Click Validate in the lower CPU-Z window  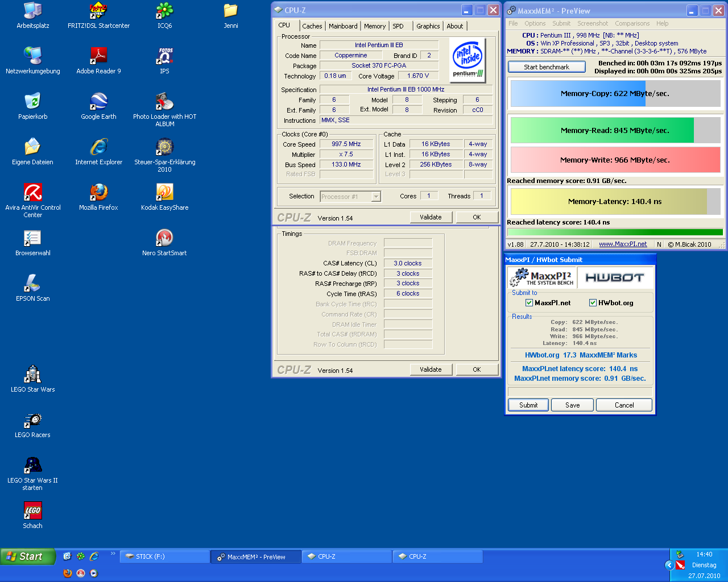pyautogui.click(x=431, y=369)
